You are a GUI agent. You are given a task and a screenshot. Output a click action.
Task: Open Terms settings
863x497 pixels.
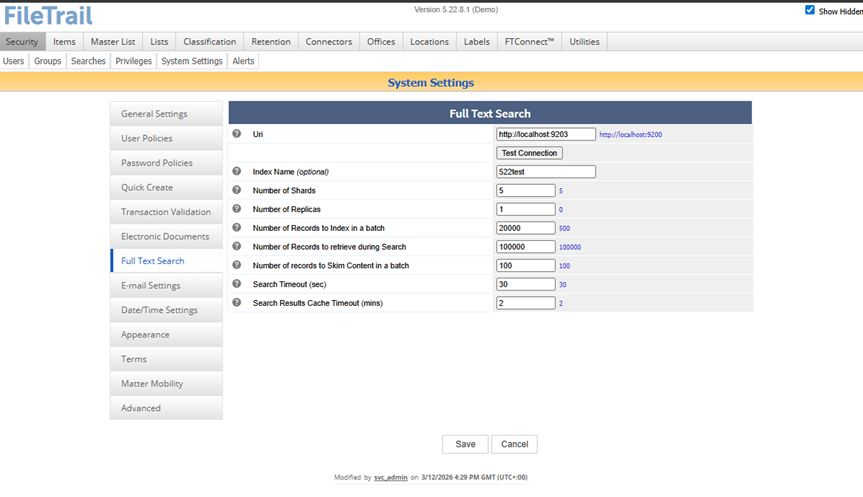[166, 359]
